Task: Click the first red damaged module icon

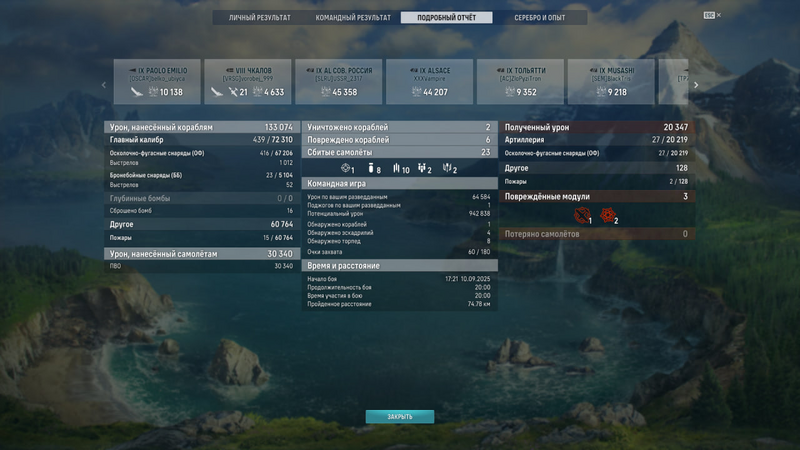Action: [581, 215]
